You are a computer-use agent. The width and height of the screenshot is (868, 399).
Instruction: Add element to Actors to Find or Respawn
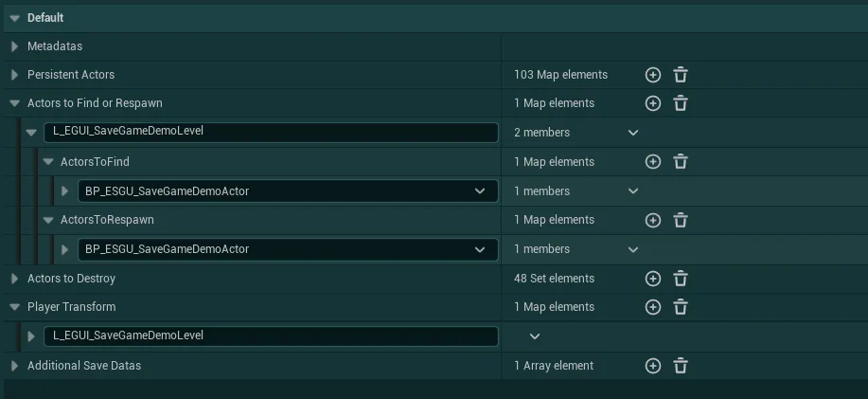653,103
